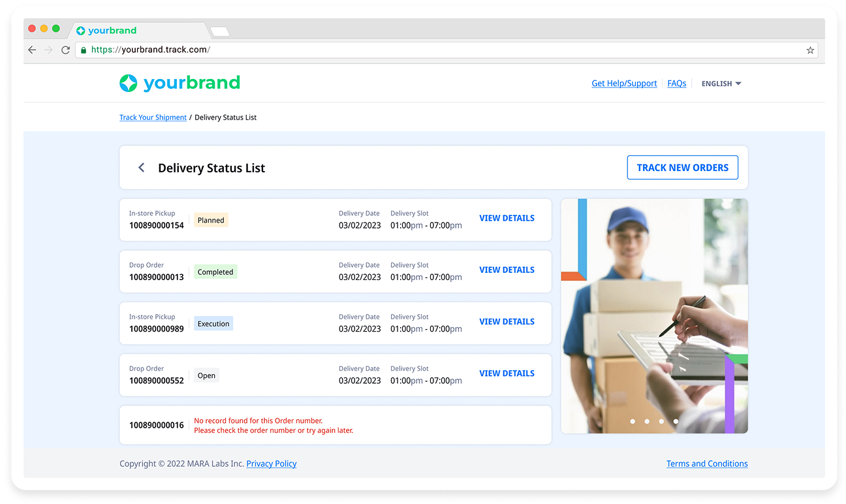This screenshot has height=504, width=846.
Task: Click the Open status badge
Action: point(206,375)
